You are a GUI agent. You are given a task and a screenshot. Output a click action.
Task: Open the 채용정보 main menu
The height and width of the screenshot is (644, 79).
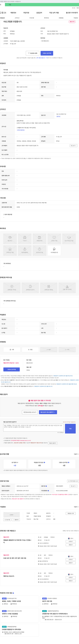coord(13,13)
